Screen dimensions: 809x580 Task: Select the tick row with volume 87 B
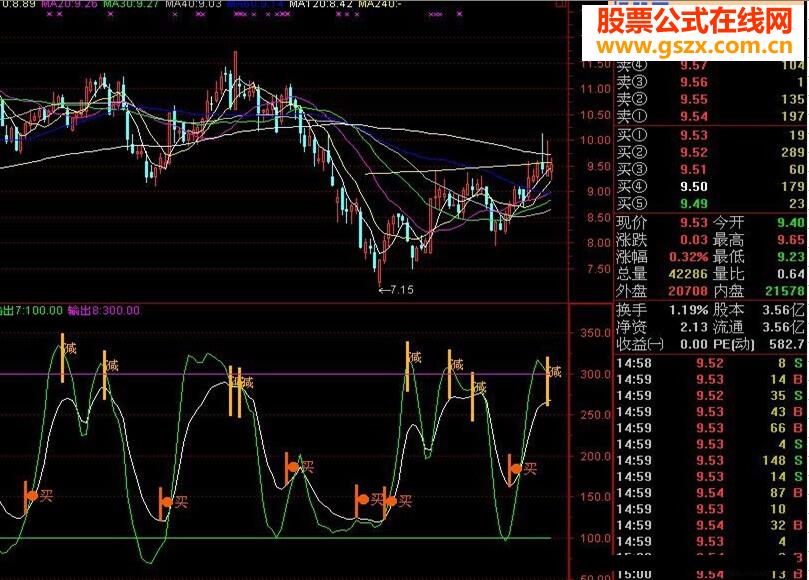pos(710,493)
